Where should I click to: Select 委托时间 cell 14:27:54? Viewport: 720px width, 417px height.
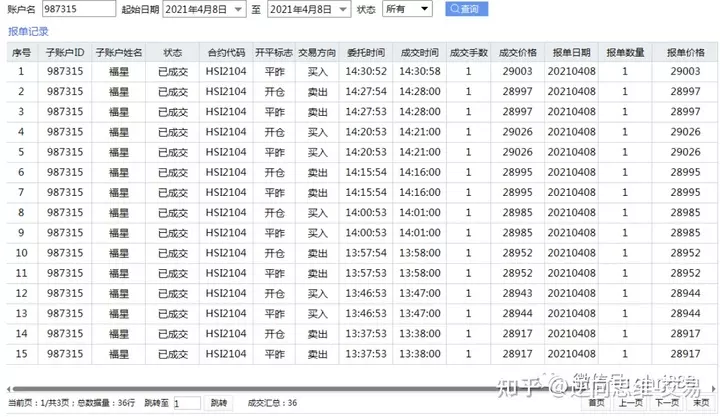pos(366,91)
